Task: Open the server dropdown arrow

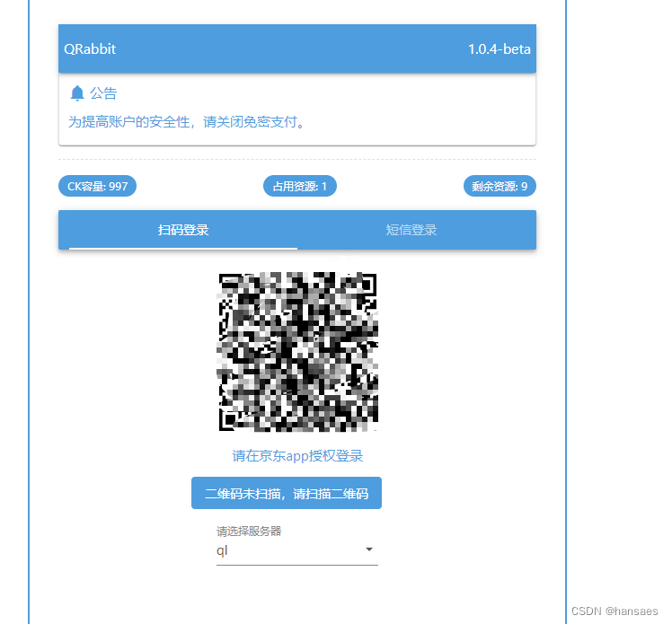Action: coord(368,549)
